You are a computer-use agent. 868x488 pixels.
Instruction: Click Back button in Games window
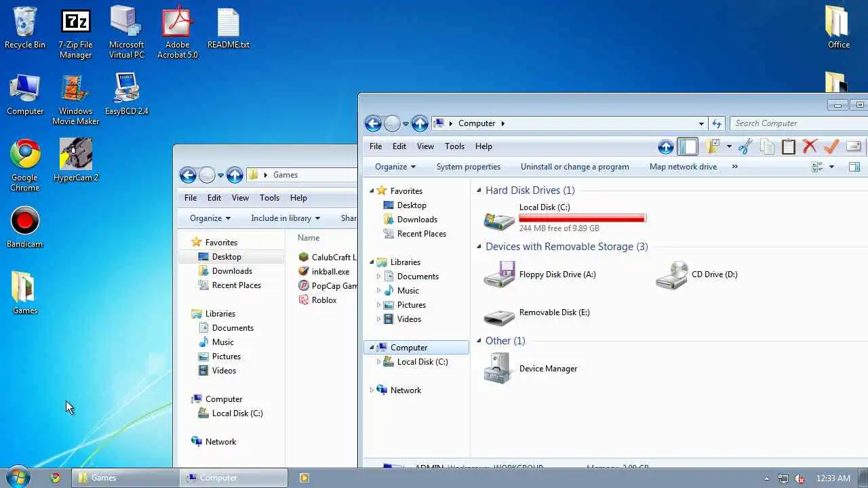188,175
